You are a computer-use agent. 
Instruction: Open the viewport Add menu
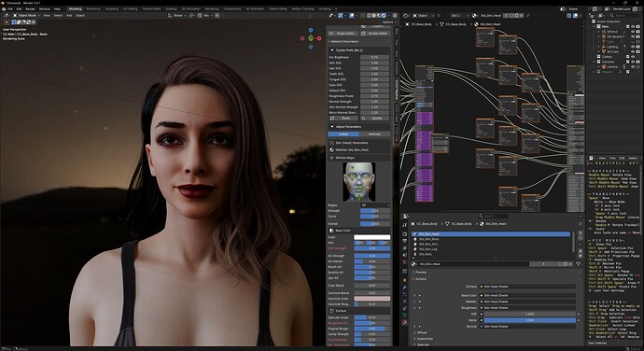pos(69,15)
